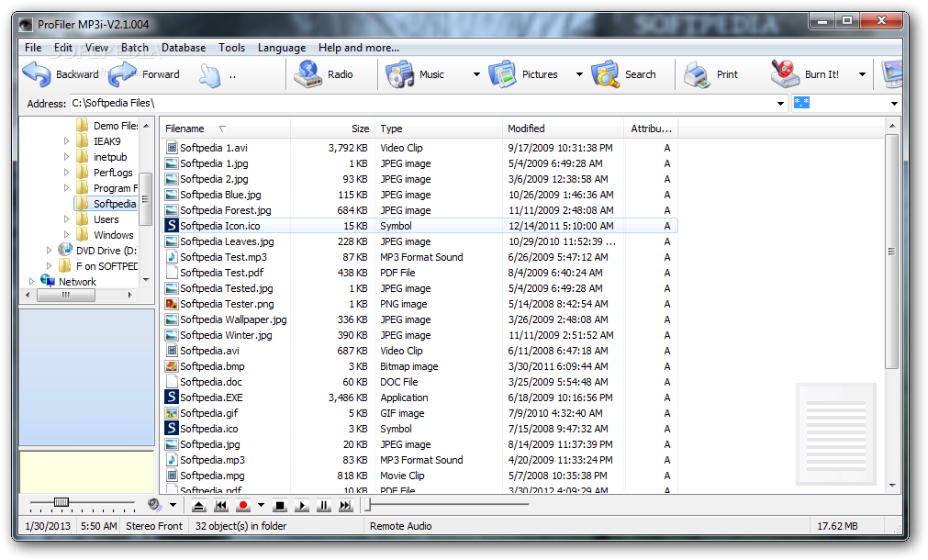Play the selected audio file
Screen dimensions: 928x560
(302, 506)
